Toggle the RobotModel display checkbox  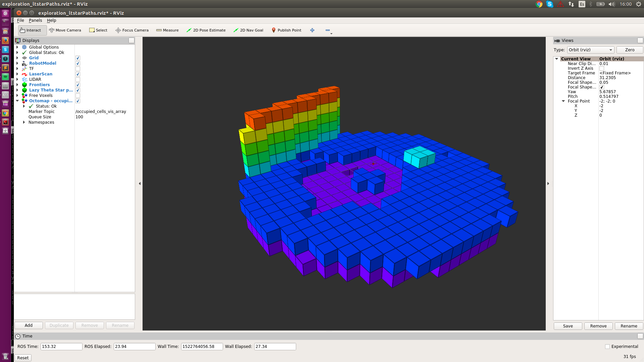pos(78,63)
